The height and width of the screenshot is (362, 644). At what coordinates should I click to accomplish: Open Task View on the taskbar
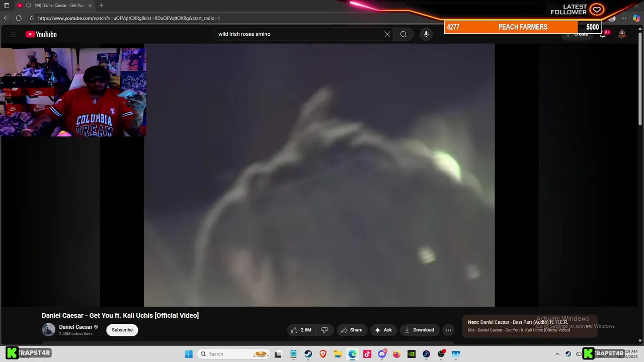(278, 354)
